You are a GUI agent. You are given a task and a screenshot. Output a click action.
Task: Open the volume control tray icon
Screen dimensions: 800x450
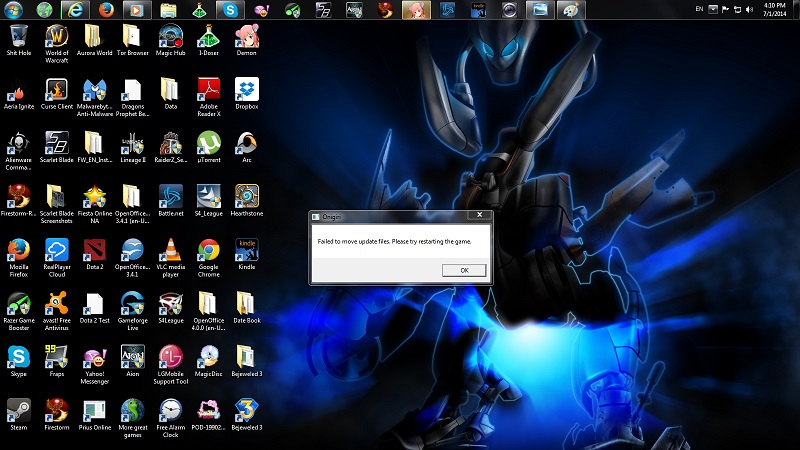coord(749,9)
